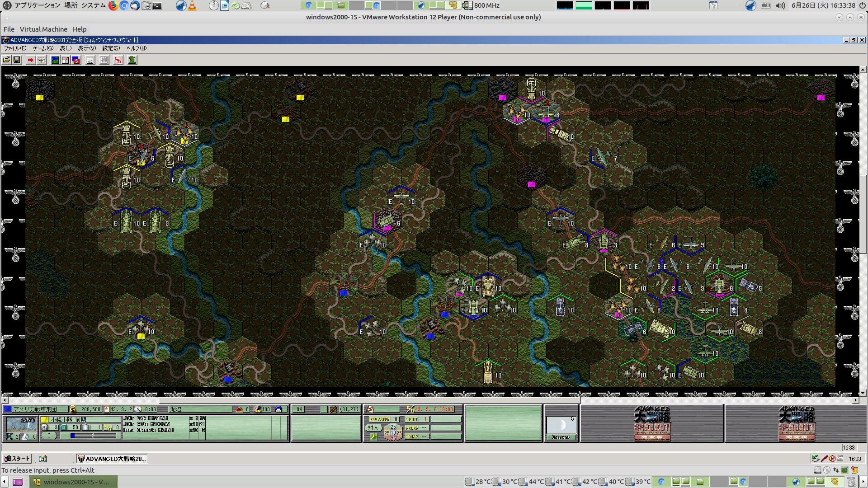Click the スタート start button
868x488 pixels.
pos(17,459)
